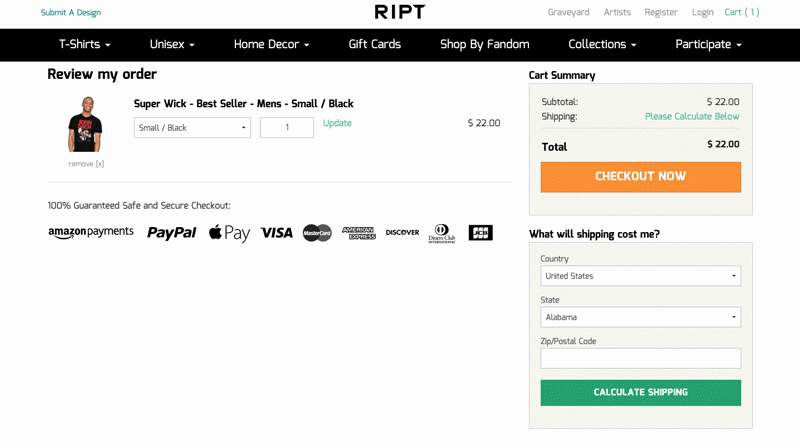Expand the T-Shirts menu
Viewport: 800px width, 448px height.
pyautogui.click(x=85, y=44)
